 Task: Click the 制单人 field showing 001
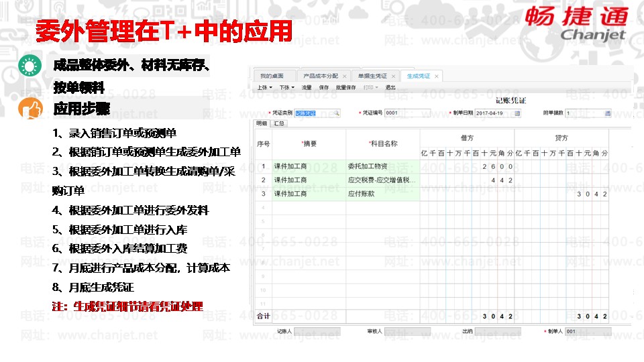coord(588,331)
